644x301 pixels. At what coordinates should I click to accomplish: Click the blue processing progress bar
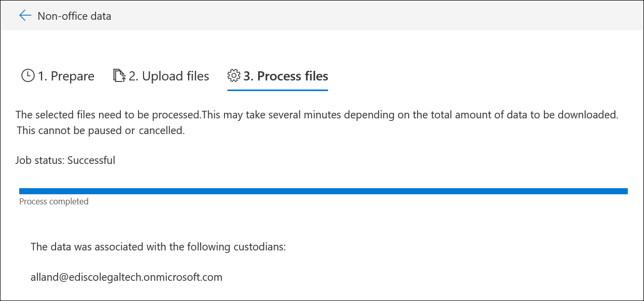[324, 191]
